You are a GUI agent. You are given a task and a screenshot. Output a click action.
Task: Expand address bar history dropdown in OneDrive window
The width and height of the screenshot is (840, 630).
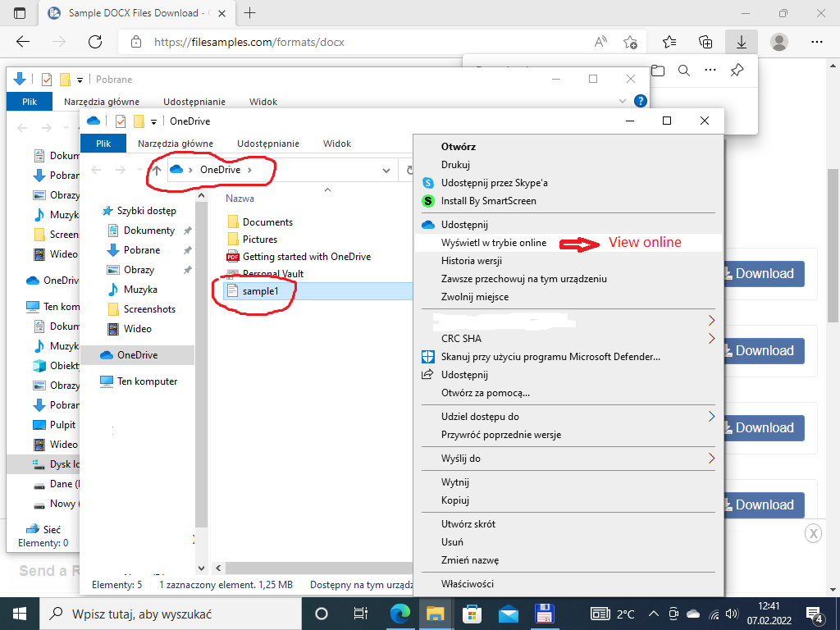click(386, 171)
